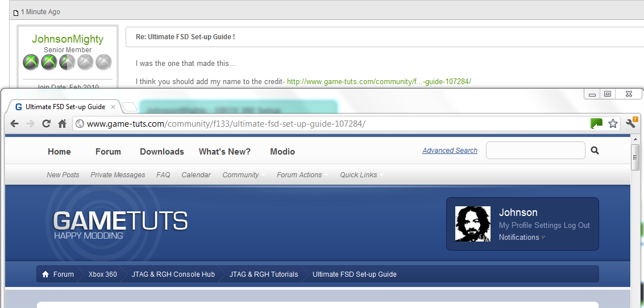Expand the Community dropdown
The image size is (644, 308).
point(243,175)
